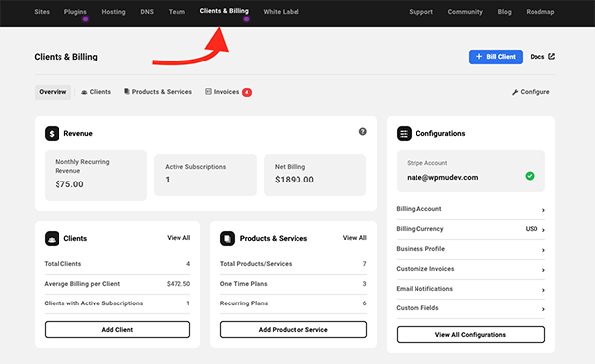
Task: Open the Revenue help question mark
Action: [362, 131]
